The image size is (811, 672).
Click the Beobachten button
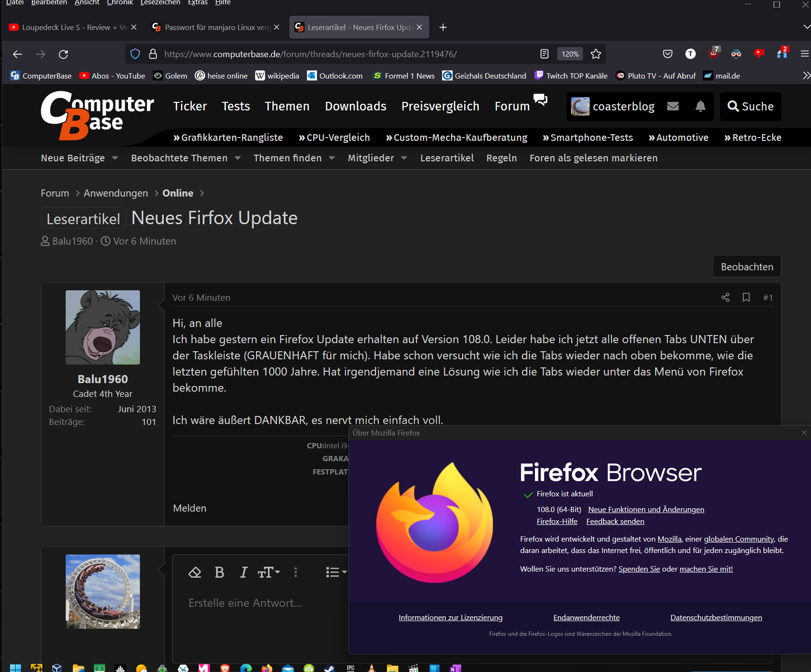click(747, 267)
